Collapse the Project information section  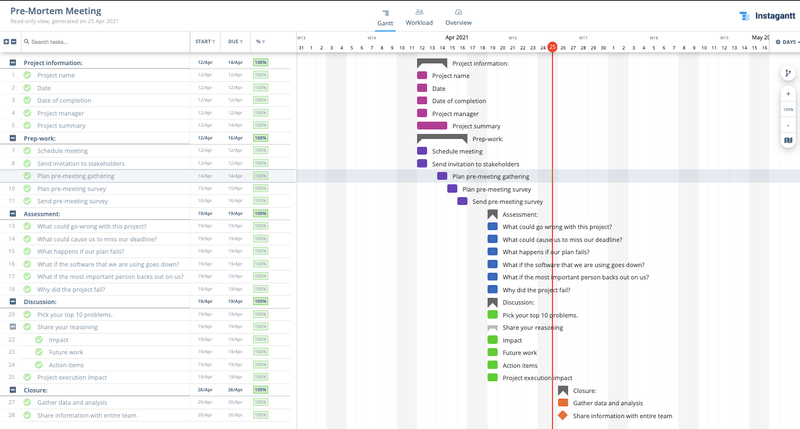(13, 62)
